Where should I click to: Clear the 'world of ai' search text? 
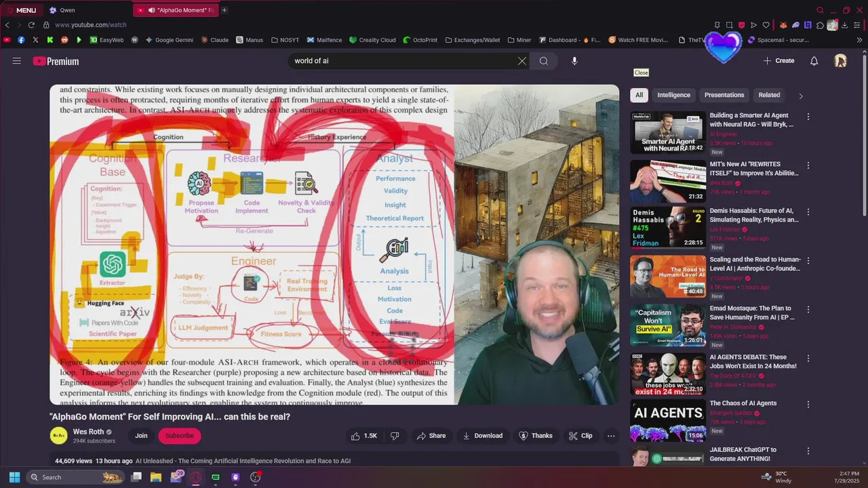tap(522, 61)
